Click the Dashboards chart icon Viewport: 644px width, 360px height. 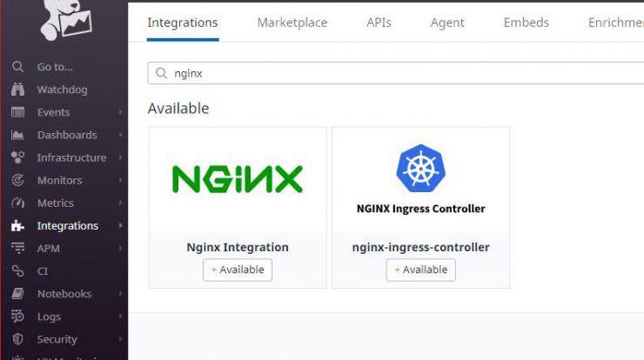point(17,135)
